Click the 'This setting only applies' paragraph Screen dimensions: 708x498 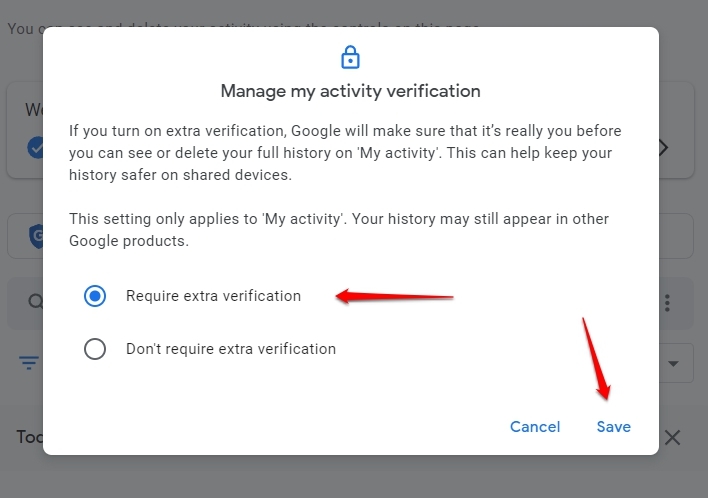click(339, 230)
